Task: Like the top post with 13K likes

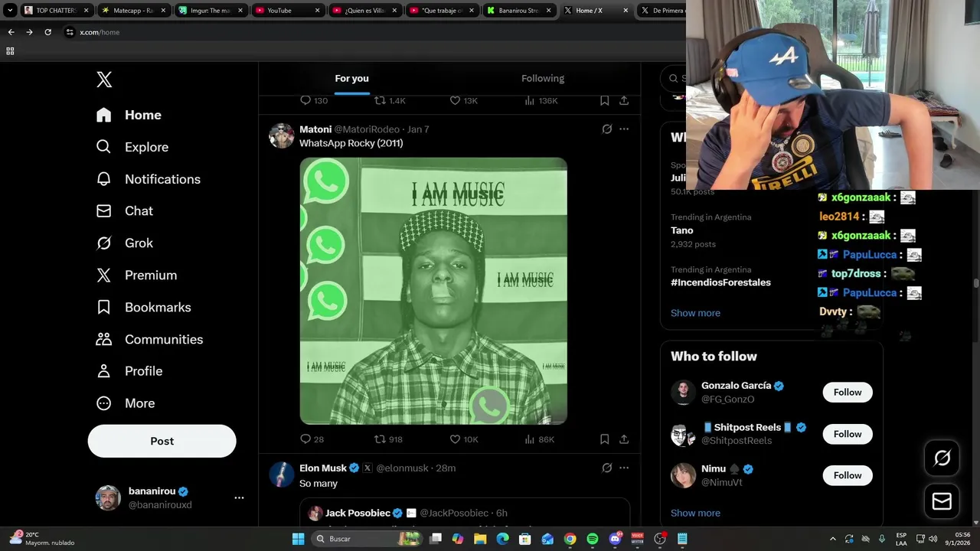Action: [455, 100]
